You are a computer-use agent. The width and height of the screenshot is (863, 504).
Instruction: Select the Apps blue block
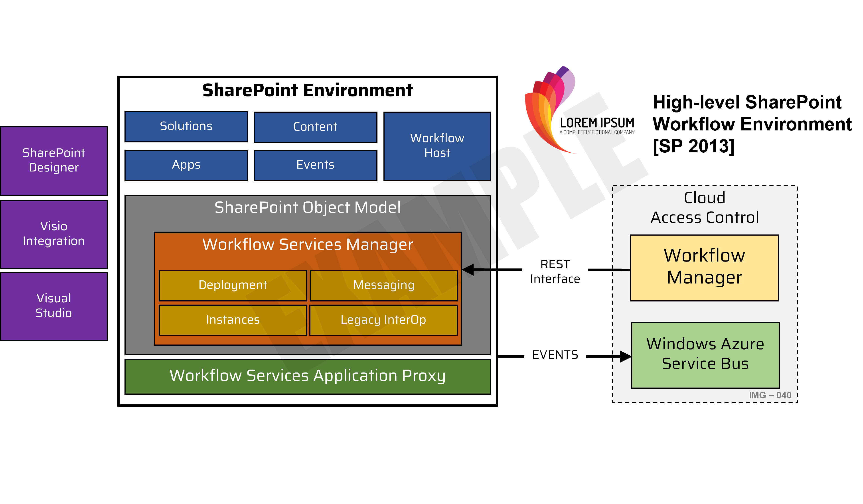[186, 165]
